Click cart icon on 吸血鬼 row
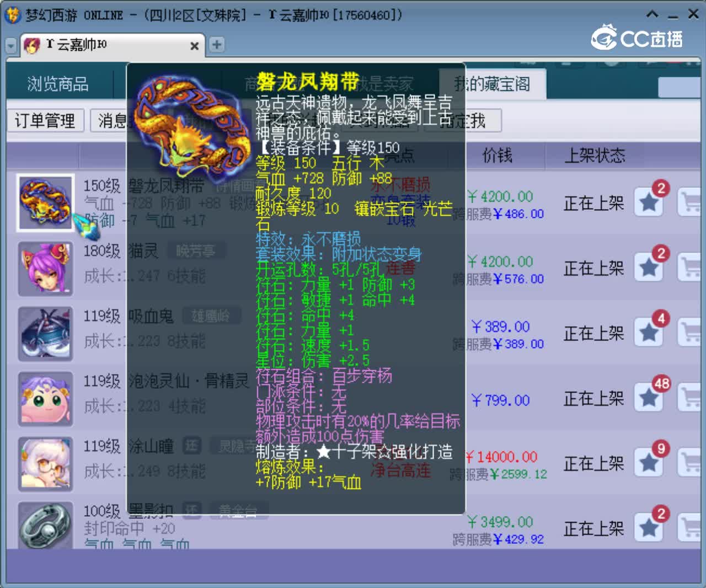 (x=689, y=333)
